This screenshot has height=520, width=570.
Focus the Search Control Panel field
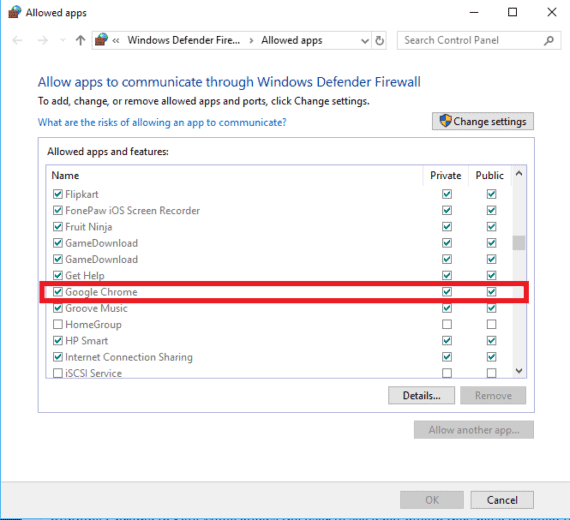(x=478, y=40)
